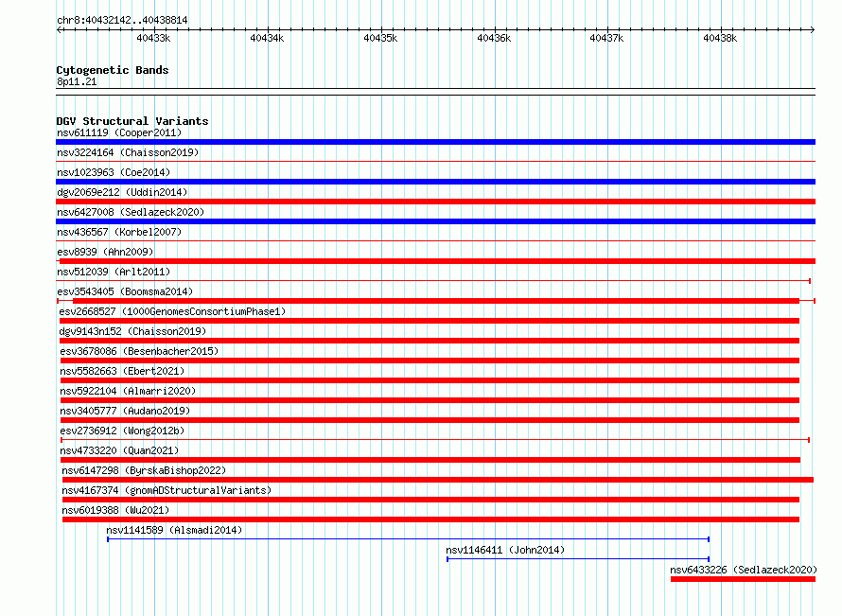Select the nsv3224164 (Chaisson2019) variant line
Viewport: 842px width, 616px height.
435,161
